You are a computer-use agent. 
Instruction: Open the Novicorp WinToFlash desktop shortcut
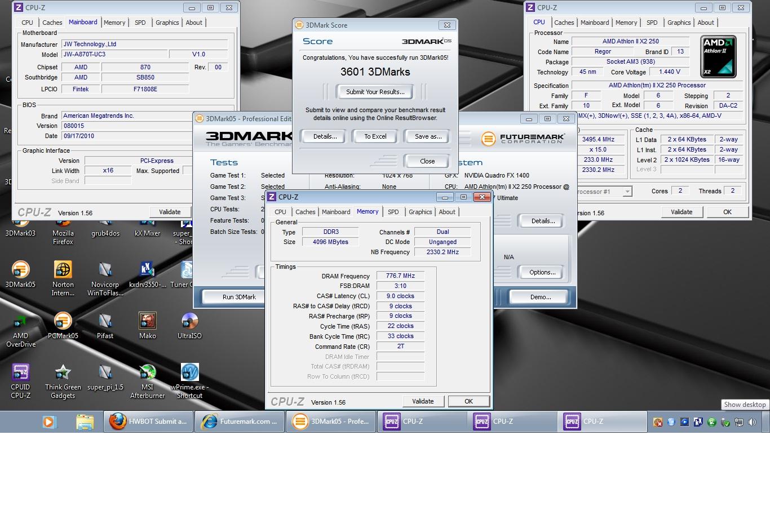(x=105, y=278)
